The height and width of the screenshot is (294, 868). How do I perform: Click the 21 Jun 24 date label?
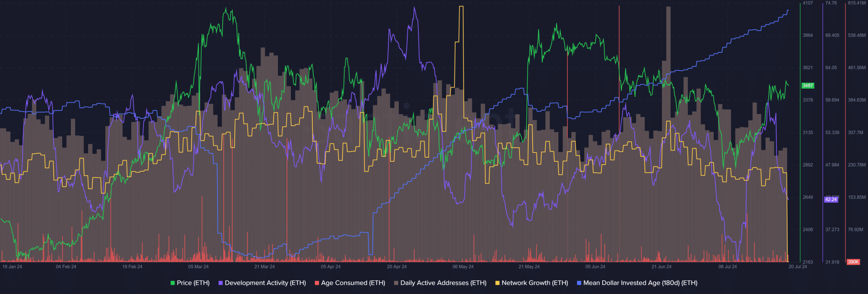[661, 267]
